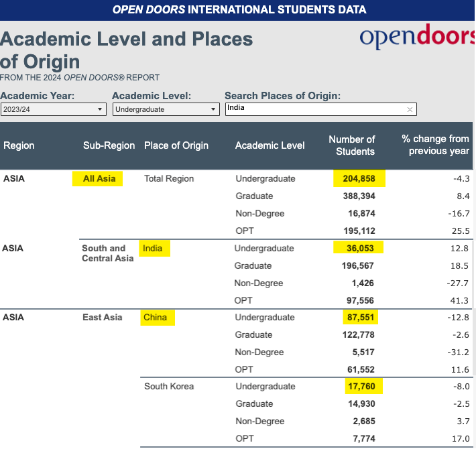The image size is (476, 449).
Task: Open the Academic Level dropdown
Action: coord(166,109)
